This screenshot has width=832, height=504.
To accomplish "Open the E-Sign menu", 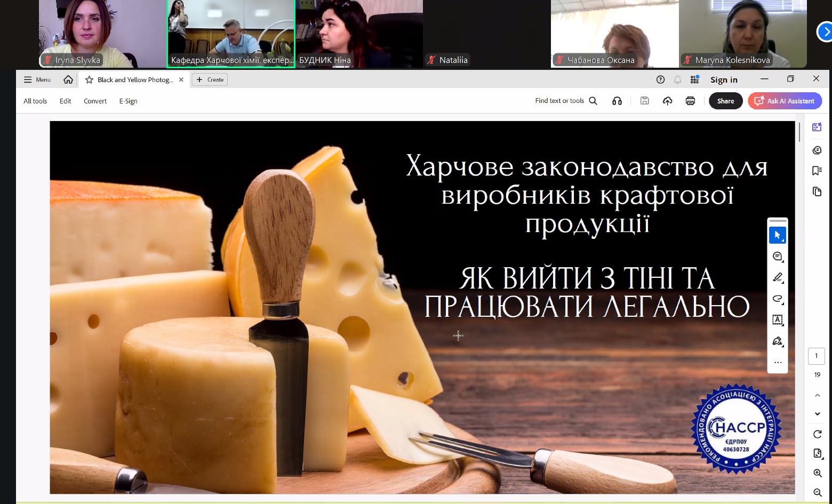I will [x=128, y=101].
